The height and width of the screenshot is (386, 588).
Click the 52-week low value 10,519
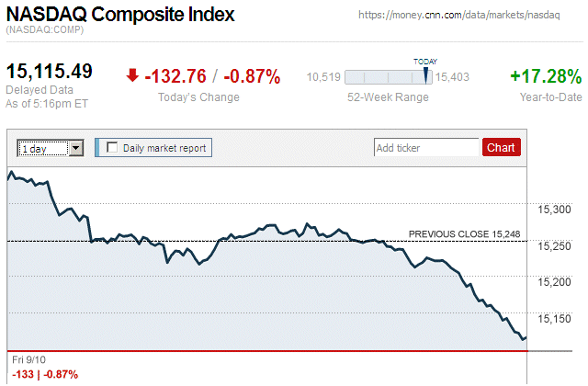coord(323,77)
